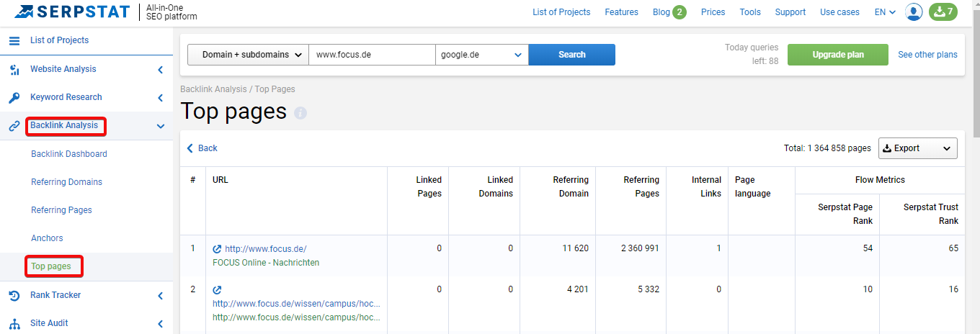Open Referring Pages in sidebar
Image resolution: width=980 pixels, height=334 pixels.
point(61,210)
